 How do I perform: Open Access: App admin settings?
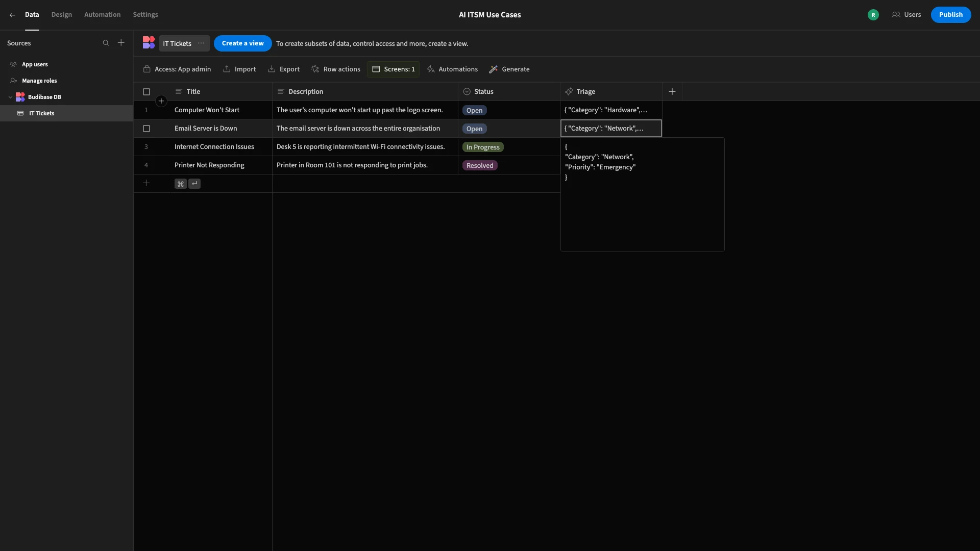[177, 69]
